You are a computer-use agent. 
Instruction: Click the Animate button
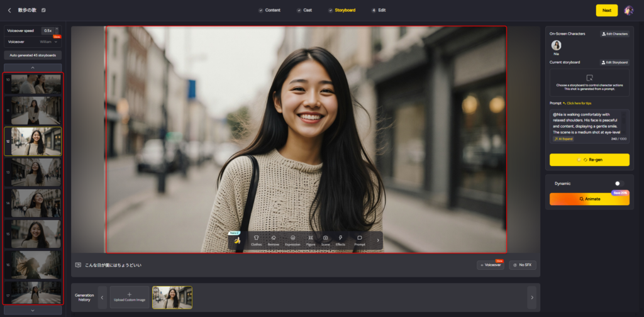tap(589, 199)
